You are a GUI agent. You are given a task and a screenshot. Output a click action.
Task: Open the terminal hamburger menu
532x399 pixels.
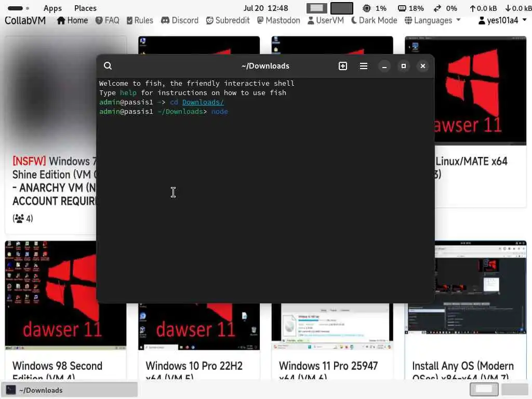[x=363, y=66]
